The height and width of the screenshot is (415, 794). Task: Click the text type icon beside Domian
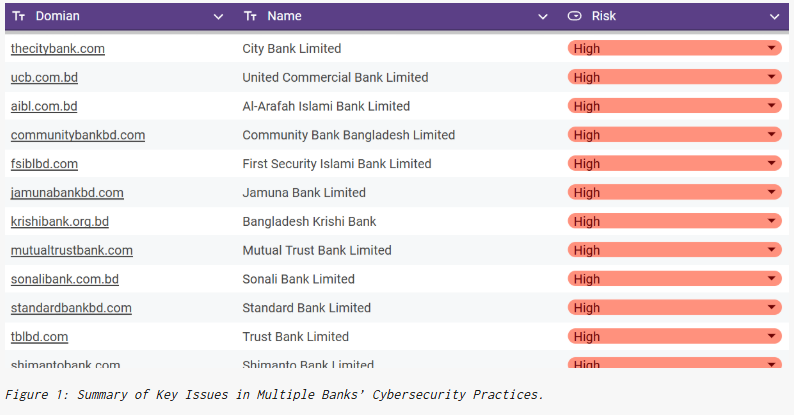point(19,16)
